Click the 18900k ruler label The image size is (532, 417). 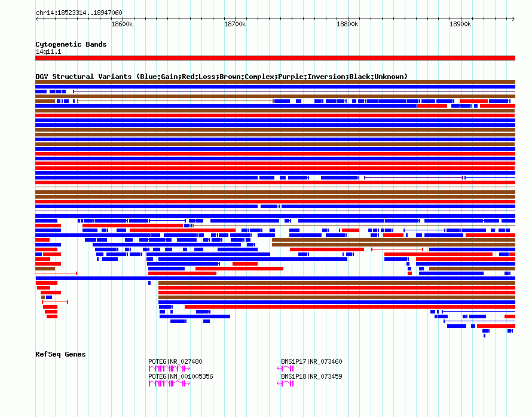(460, 24)
